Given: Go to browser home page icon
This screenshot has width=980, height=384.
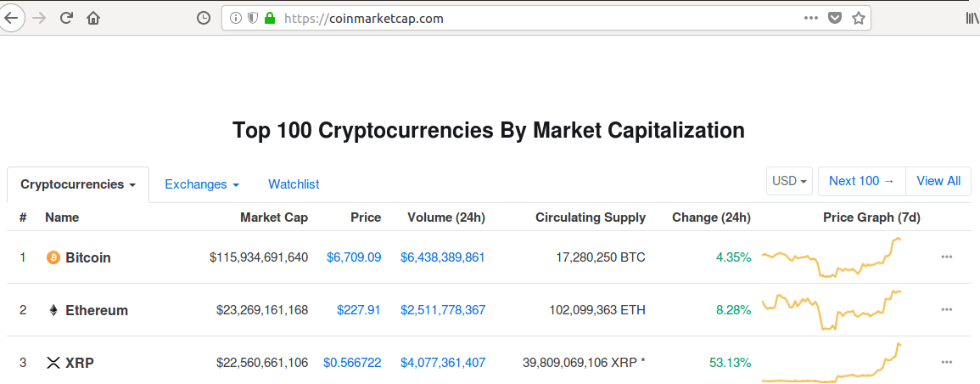Looking at the screenshot, I should tap(93, 18).
